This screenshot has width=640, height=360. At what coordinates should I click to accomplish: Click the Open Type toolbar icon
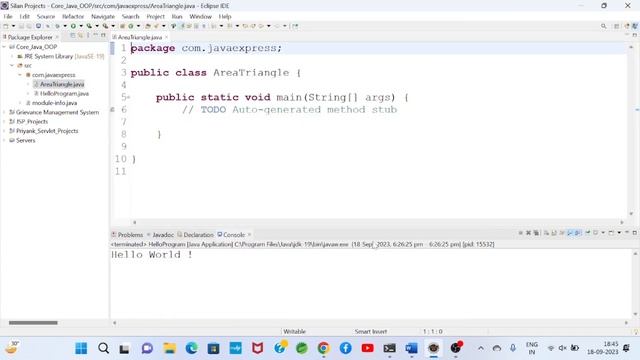point(148,26)
